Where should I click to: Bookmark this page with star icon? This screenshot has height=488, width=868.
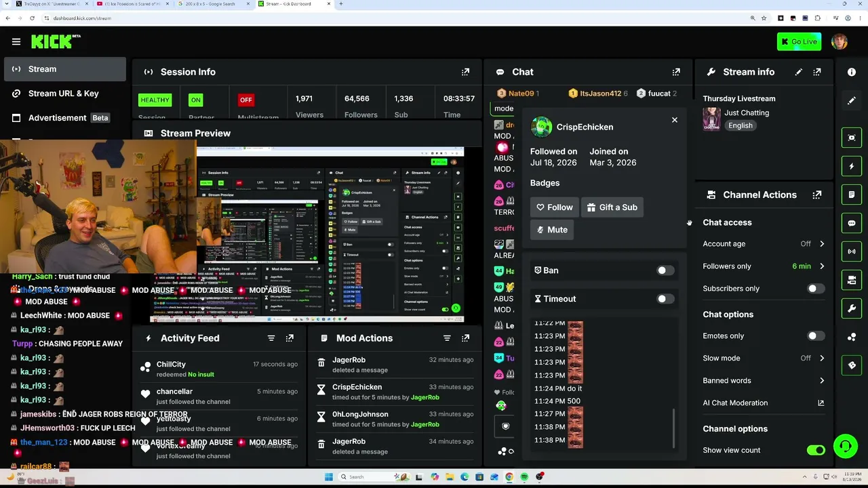(764, 18)
